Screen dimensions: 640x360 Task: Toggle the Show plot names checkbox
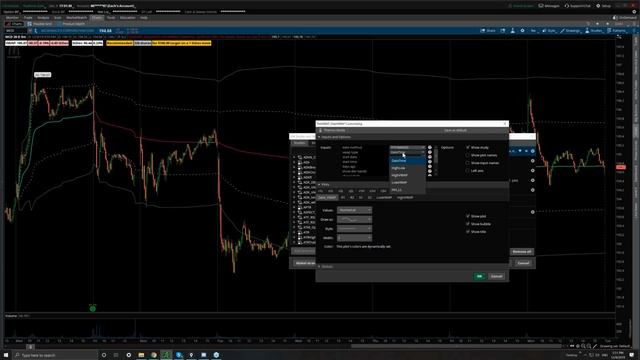[468, 155]
